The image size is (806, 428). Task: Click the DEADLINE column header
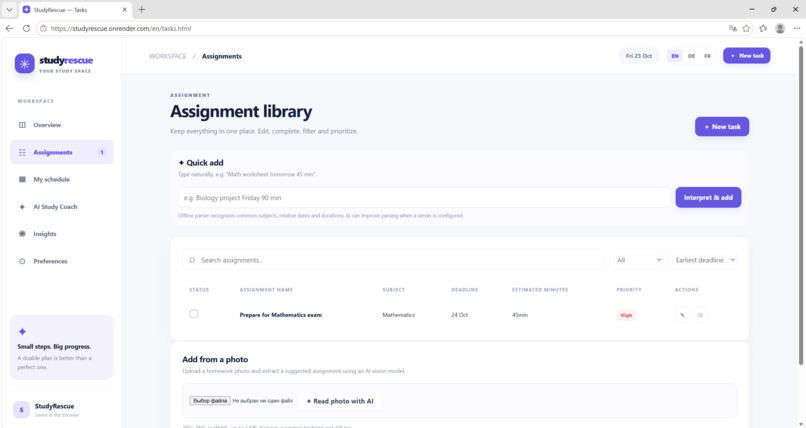(x=464, y=290)
